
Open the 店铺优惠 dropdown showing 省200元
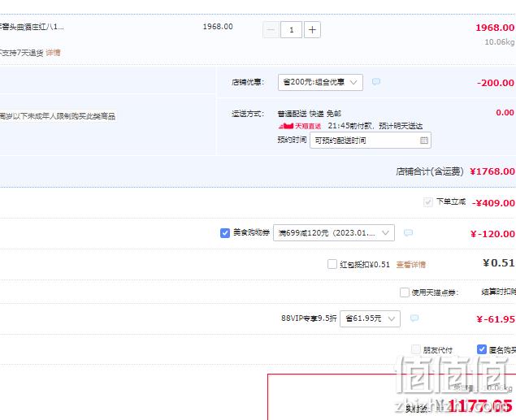(x=320, y=82)
